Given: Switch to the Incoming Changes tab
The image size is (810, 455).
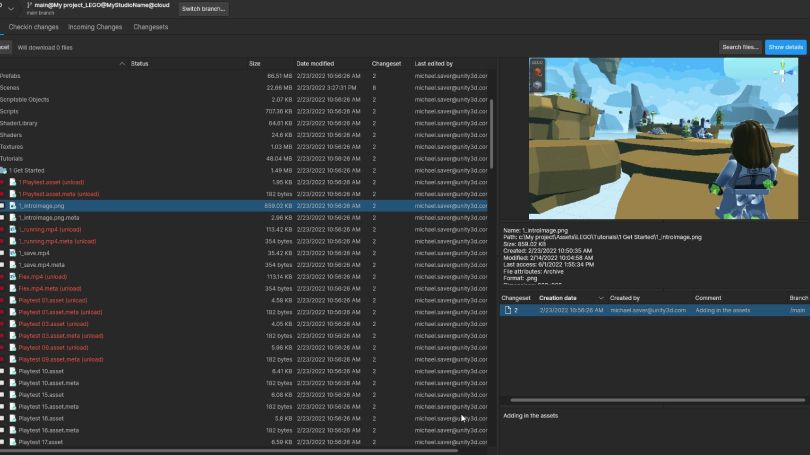Looking at the screenshot, I should pyautogui.click(x=95, y=27).
